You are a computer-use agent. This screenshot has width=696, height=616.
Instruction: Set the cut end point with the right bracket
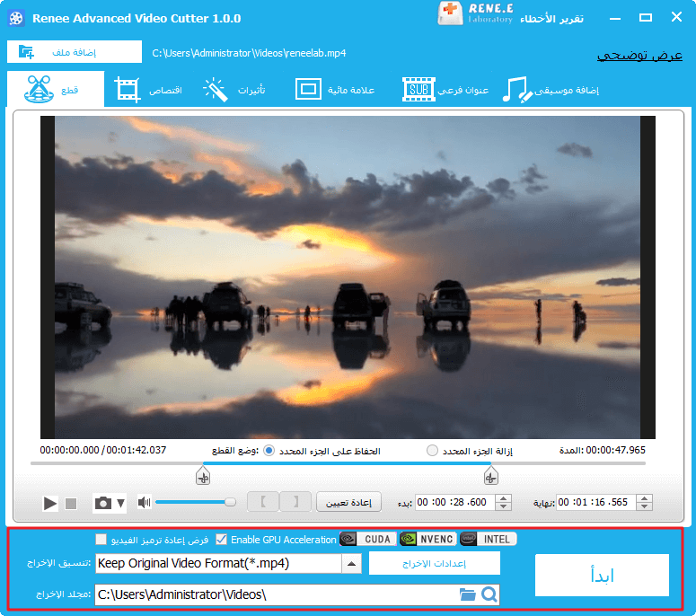click(295, 502)
